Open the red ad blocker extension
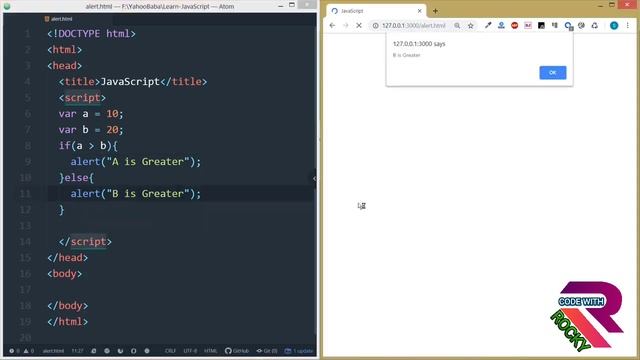Screen dimensions: 640x360 [x=515, y=25]
